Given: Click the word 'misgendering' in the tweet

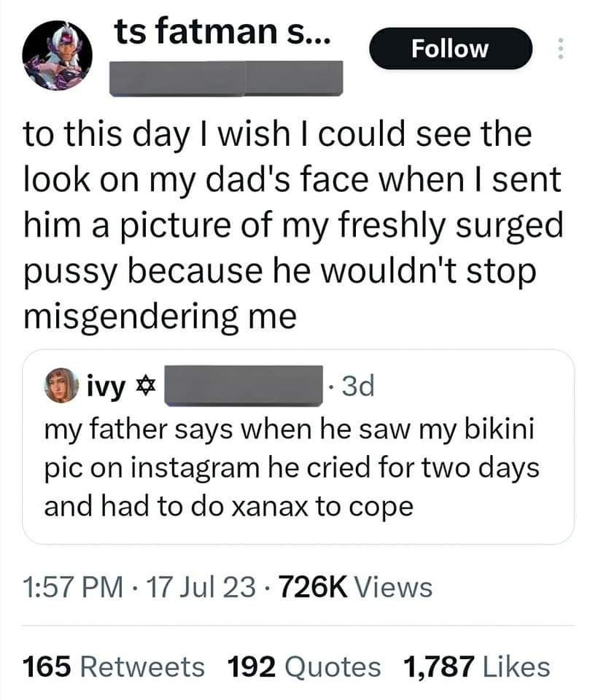Looking at the screenshot, I should [131, 317].
